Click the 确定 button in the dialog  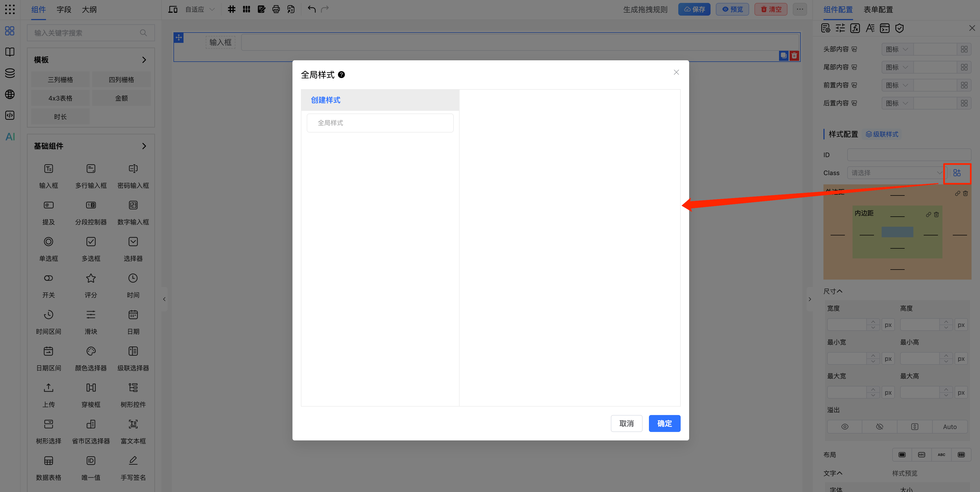(x=664, y=423)
